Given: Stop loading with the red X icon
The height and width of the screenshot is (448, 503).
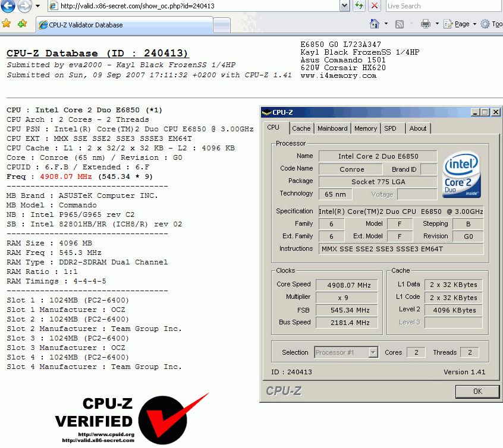Looking at the screenshot, I should coord(374,6).
